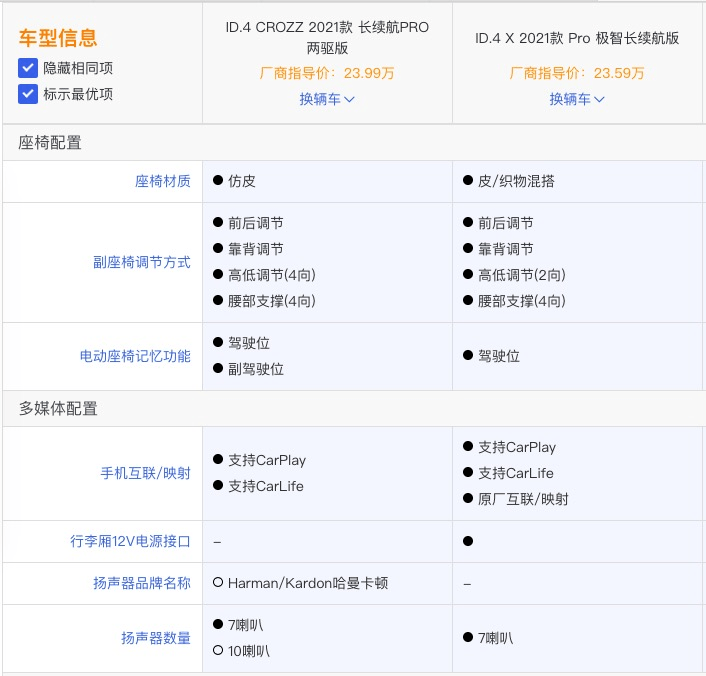Viewport: 706px width, 676px height.
Task: Click Harman/Kardon哈曼卡顿 optional speaker brand
Action: pyautogui.click(x=308, y=583)
